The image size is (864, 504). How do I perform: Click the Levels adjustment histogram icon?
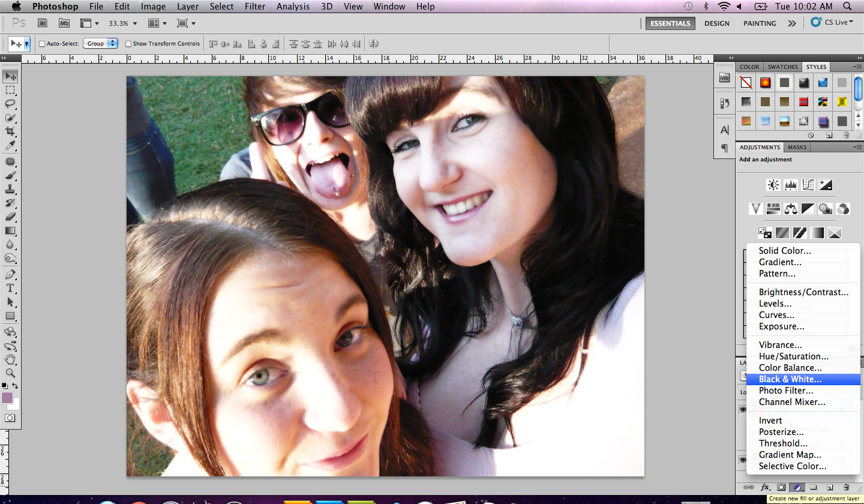(x=790, y=184)
